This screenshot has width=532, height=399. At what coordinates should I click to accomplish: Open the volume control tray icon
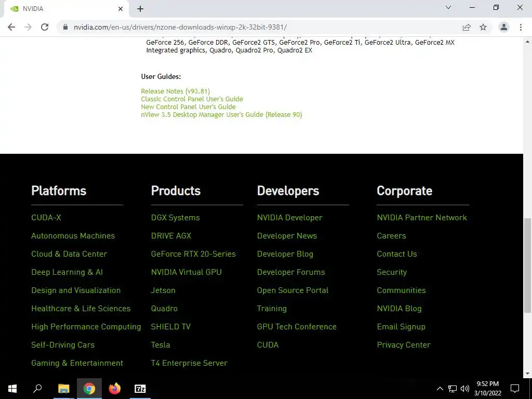465,389
